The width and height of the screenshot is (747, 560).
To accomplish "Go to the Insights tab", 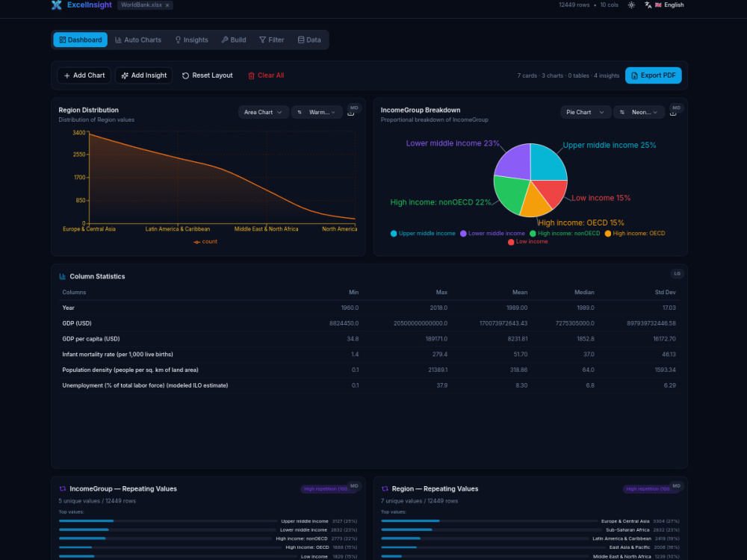I will (x=191, y=40).
